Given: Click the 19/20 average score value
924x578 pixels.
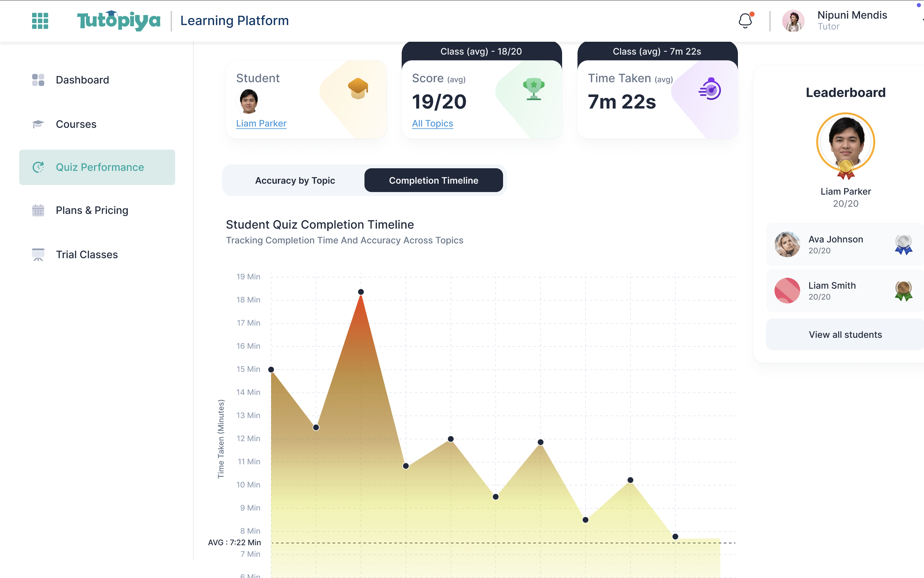Looking at the screenshot, I should click(439, 102).
